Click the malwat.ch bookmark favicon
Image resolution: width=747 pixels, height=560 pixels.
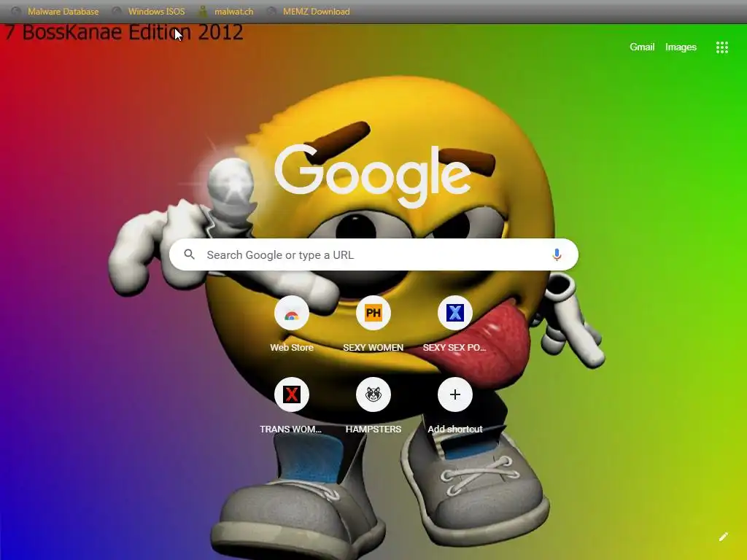click(203, 12)
